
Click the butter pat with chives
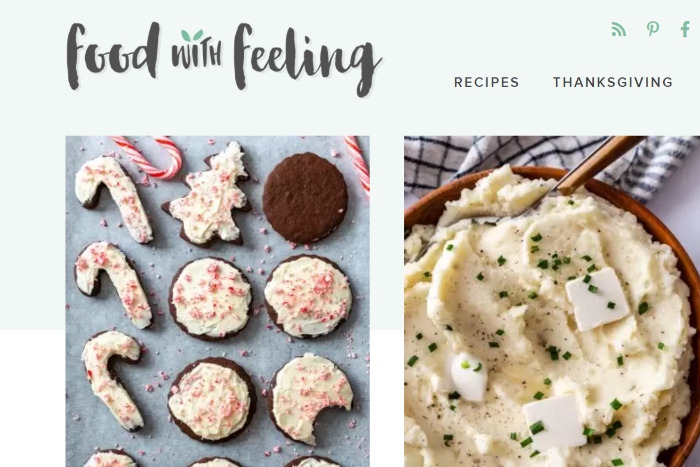coord(597,299)
